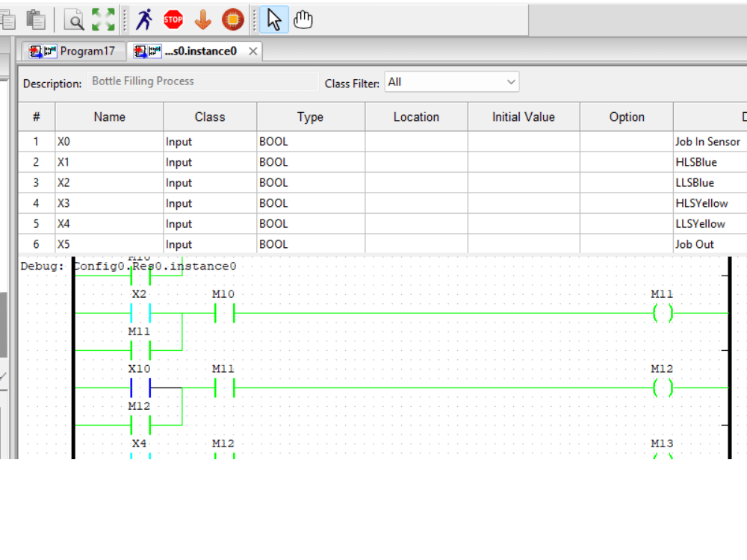This screenshot has height=560, width=747.
Task: Click the M11 coil in the ladder
Action: (662, 314)
